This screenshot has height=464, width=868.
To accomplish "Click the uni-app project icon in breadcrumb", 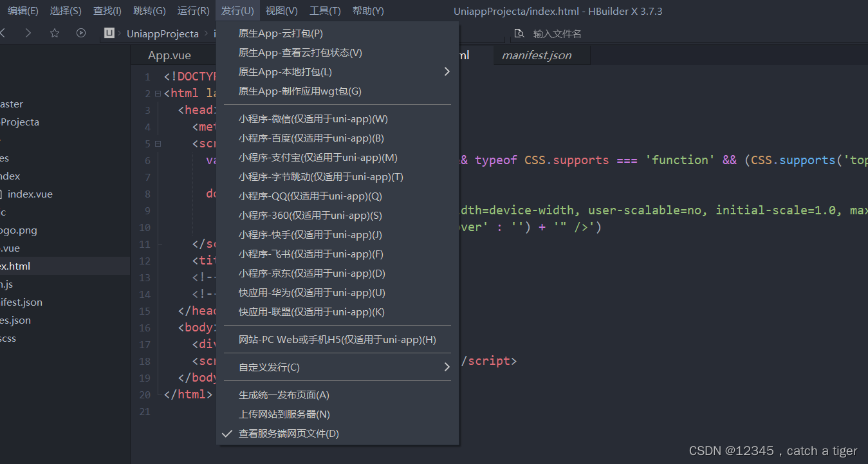I will pyautogui.click(x=109, y=33).
